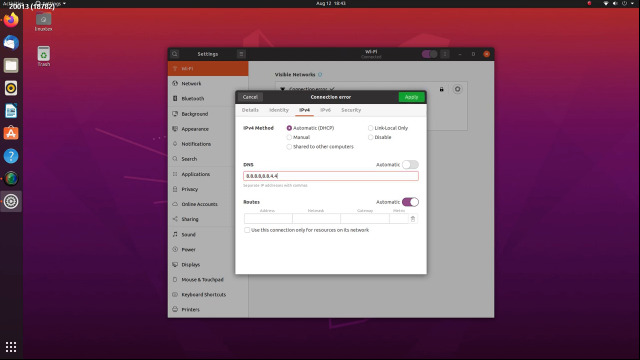
Task: Open Background settings in sidebar
Action: [x=208, y=114]
